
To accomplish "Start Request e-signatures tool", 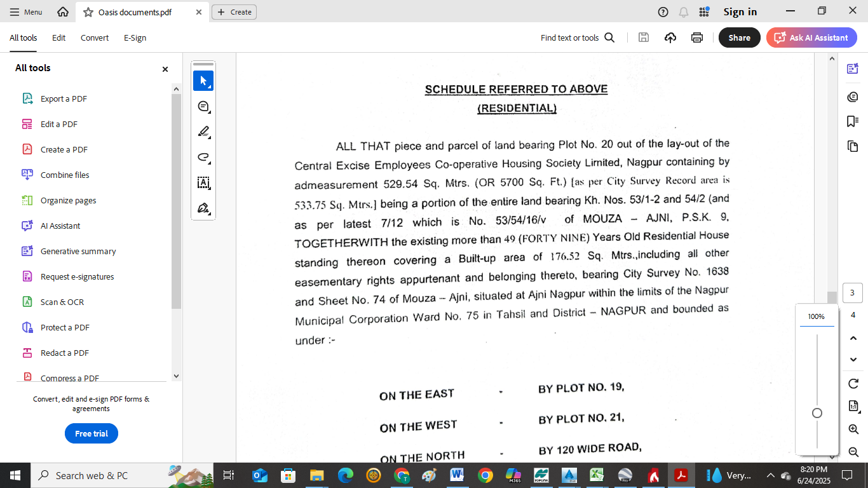I will pos(77,276).
